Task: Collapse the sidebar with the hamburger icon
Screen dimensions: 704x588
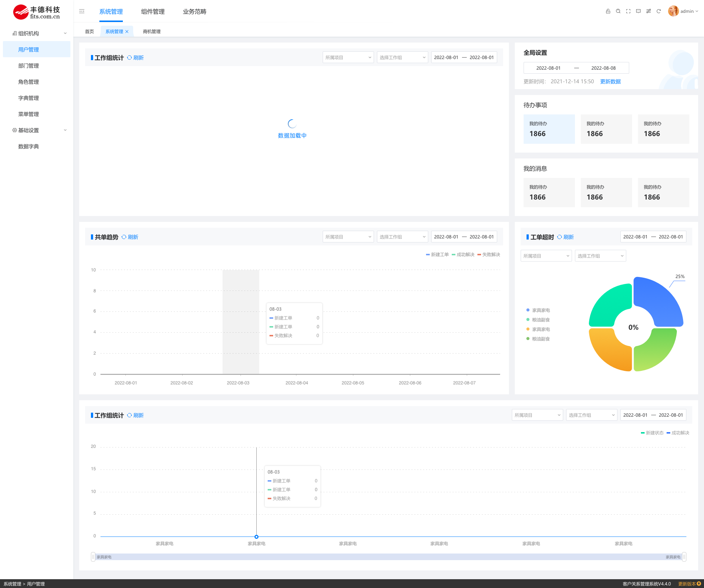Action: [82, 11]
